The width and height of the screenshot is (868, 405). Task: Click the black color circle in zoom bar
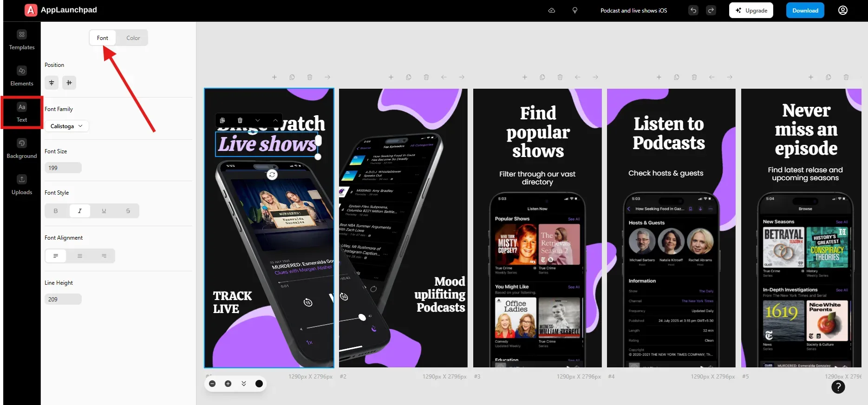259,384
